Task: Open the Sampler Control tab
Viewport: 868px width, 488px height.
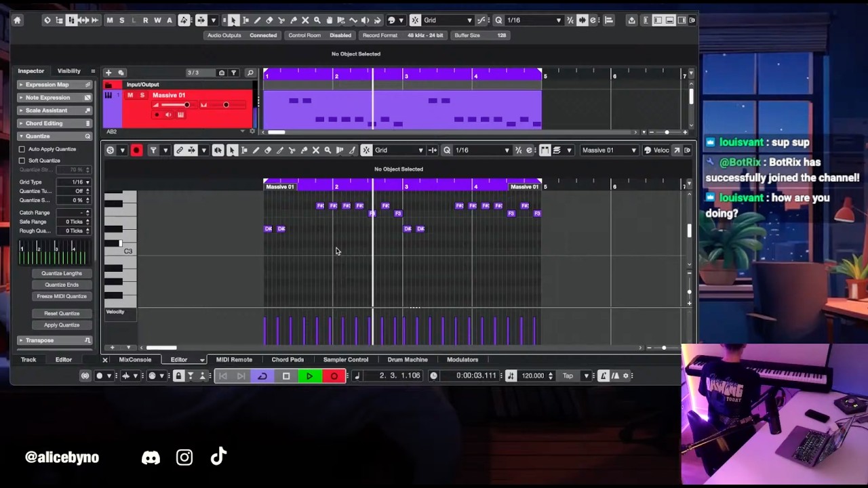Action: 346,360
